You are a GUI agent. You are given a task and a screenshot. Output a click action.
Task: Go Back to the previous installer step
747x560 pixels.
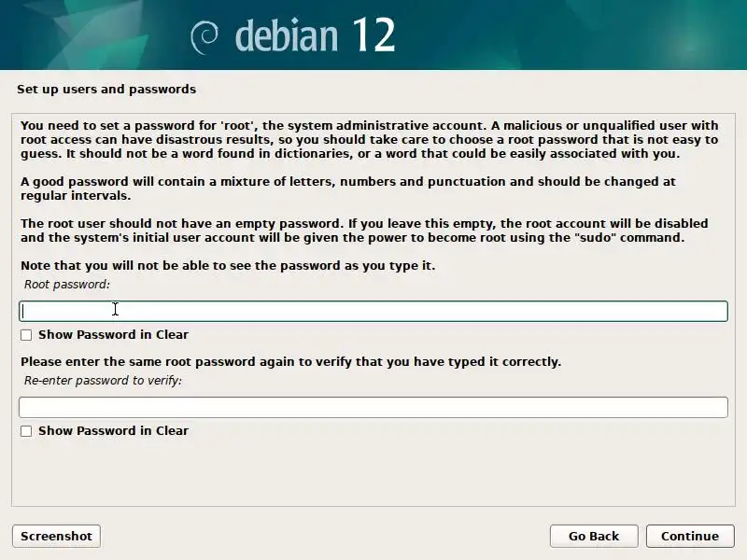(x=593, y=536)
